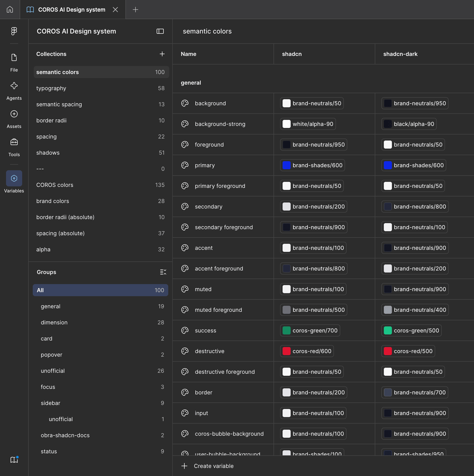Open accent foreground's brand-neutrals/800 value
Image resolution: width=474 pixels, height=476 pixels.
point(314,268)
